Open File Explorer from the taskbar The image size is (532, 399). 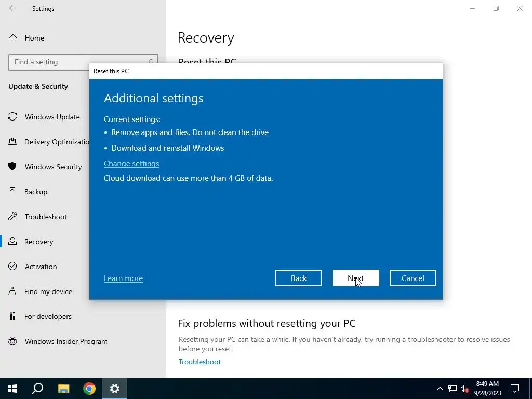(x=63, y=389)
